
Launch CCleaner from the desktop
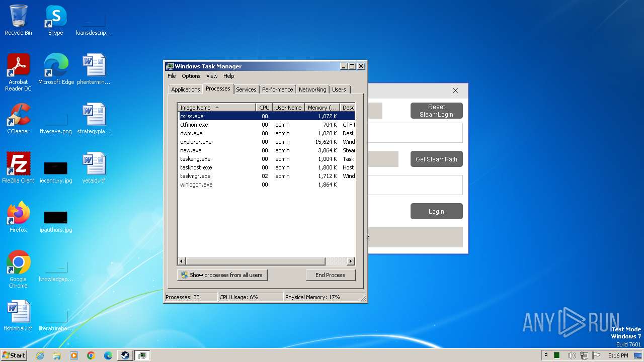coord(18,119)
